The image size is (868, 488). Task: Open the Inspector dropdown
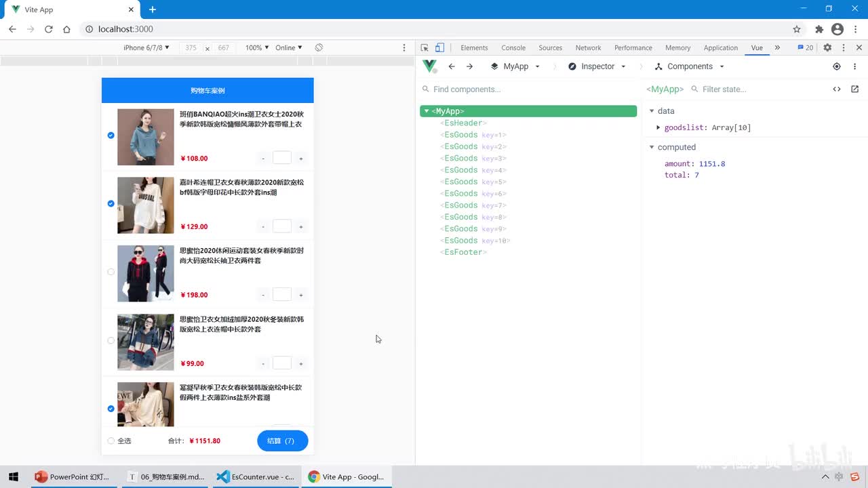pyautogui.click(x=597, y=66)
